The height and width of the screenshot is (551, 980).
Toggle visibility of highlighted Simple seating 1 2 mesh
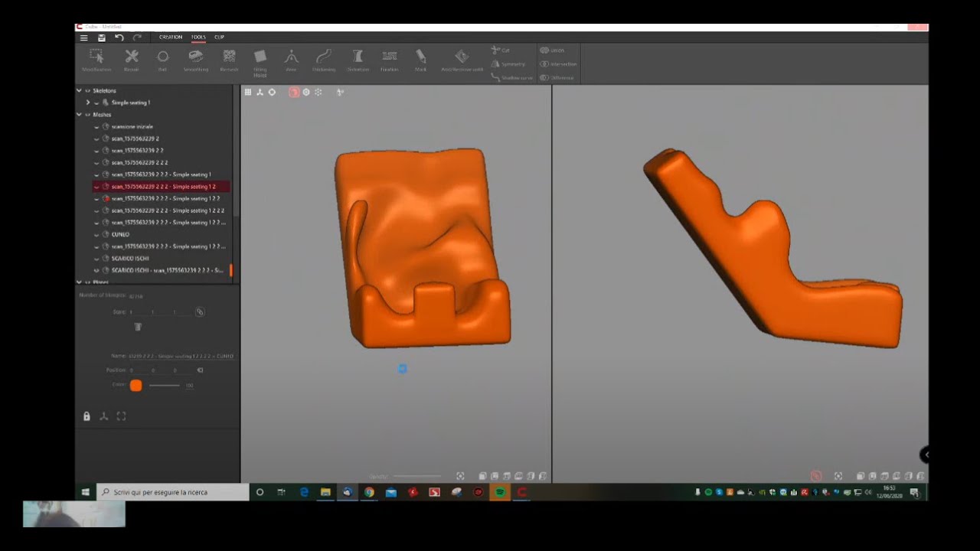(x=96, y=187)
